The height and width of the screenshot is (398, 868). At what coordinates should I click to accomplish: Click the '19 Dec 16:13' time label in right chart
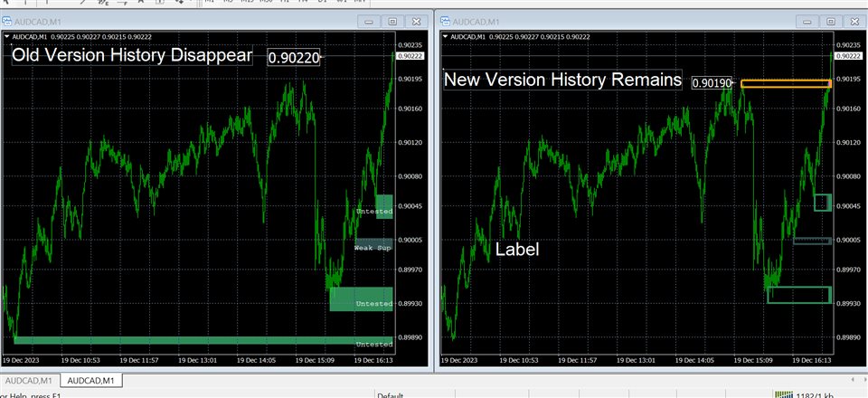click(x=812, y=360)
